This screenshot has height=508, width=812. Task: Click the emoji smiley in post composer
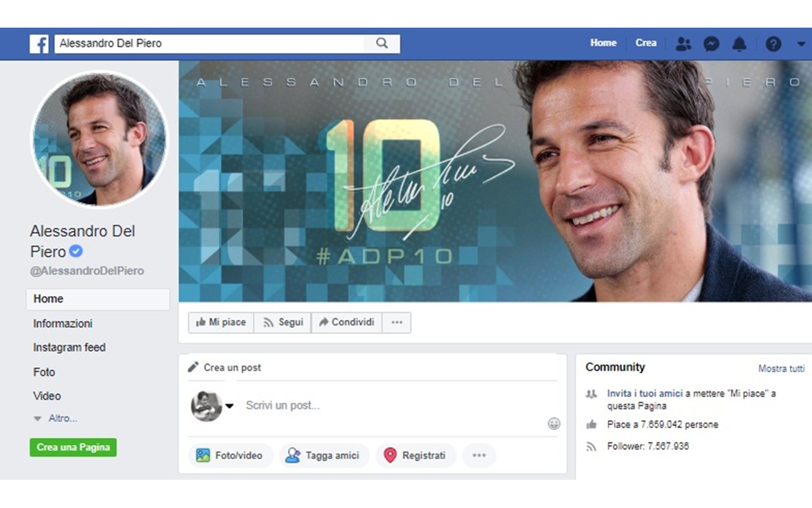(554, 424)
